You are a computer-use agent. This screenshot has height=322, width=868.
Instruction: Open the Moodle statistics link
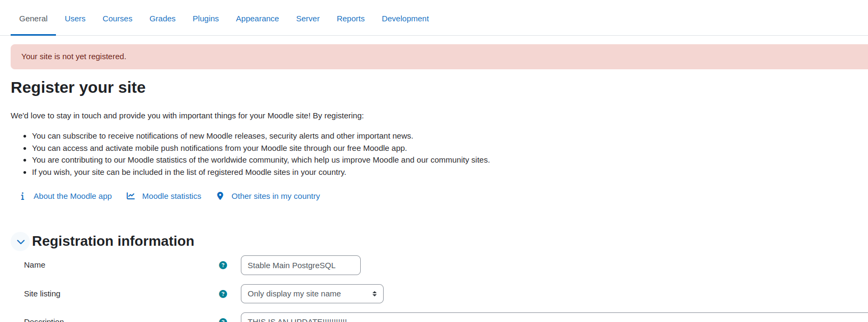click(172, 196)
